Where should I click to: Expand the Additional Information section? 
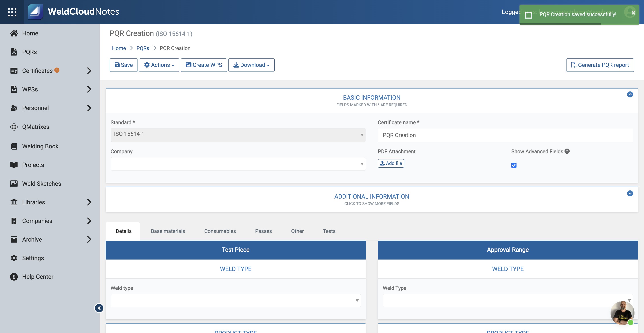click(630, 193)
